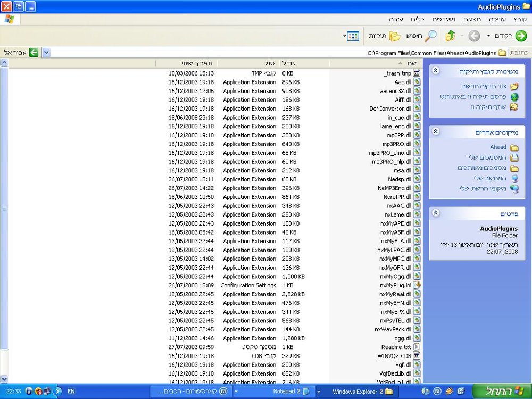The width and height of the screenshot is (532, 399).
Task: Click the Ahead folder icon in Other Places
Action: pos(514,147)
